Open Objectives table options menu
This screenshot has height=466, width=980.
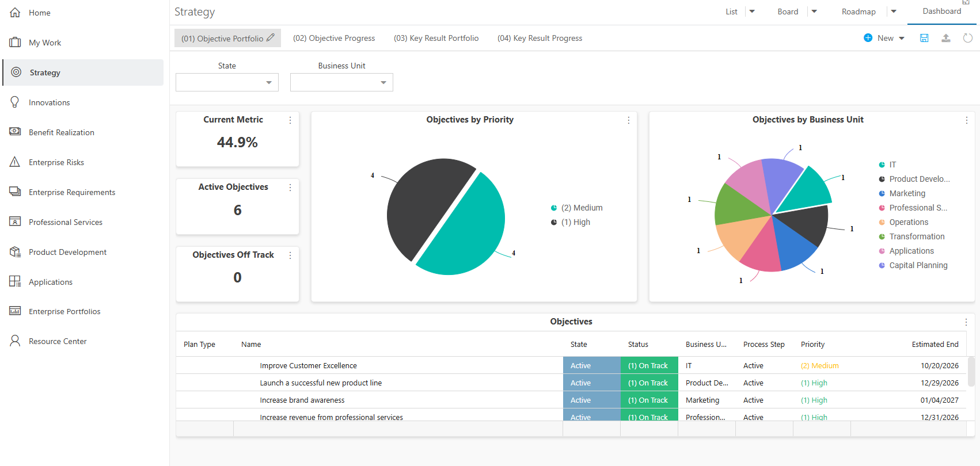point(966,322)
